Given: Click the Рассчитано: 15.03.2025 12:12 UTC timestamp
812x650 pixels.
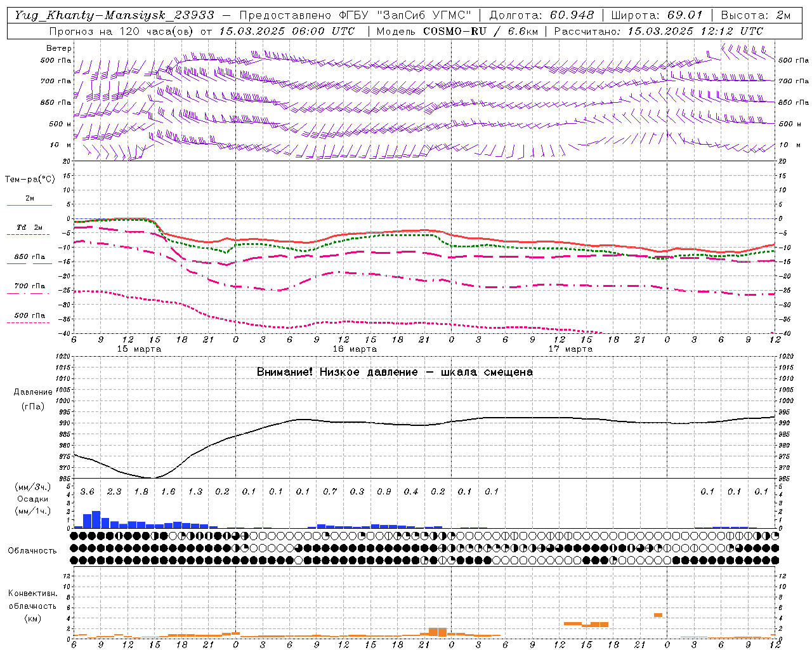Looking at the screenshot, I should (x=659, y=31).
